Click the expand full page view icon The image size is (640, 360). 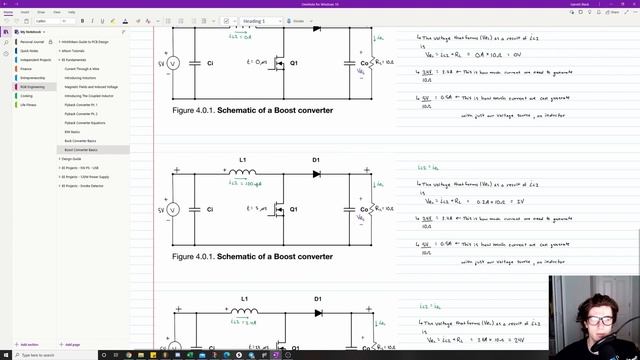tap(627, 12)
